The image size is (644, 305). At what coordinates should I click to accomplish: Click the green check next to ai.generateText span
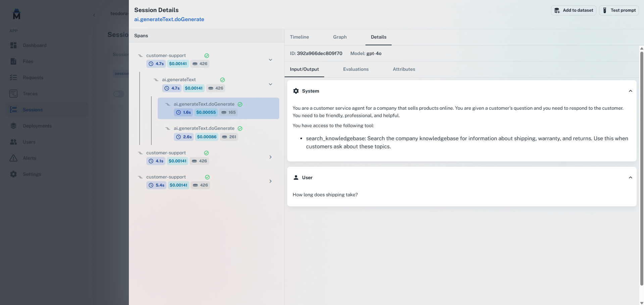click(x=222, y=80)
